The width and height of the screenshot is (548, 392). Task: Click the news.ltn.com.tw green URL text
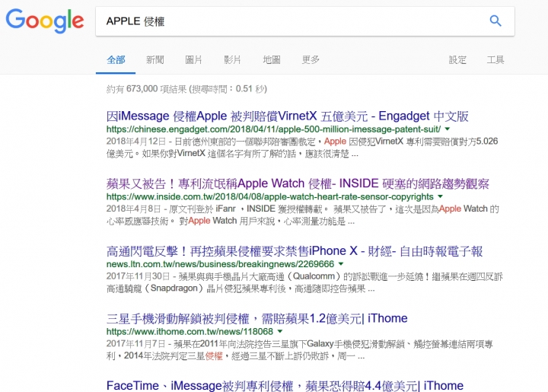tap(220, 264)
